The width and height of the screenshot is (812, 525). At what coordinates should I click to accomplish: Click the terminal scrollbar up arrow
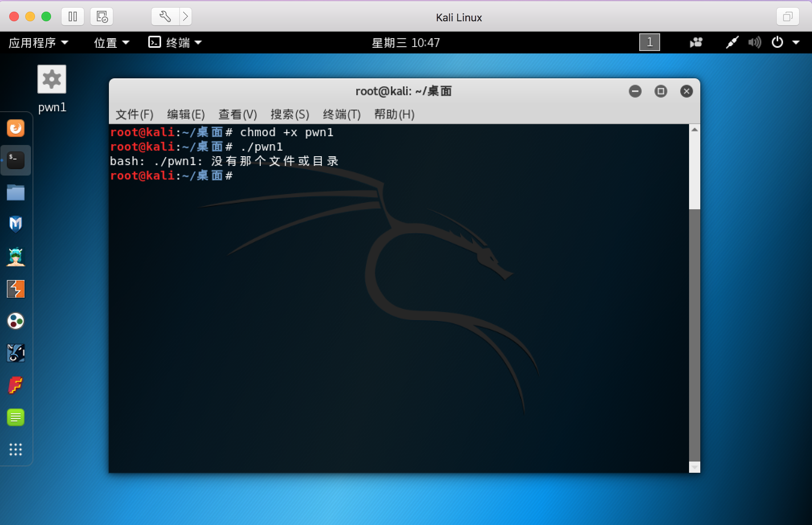point(694,130)
